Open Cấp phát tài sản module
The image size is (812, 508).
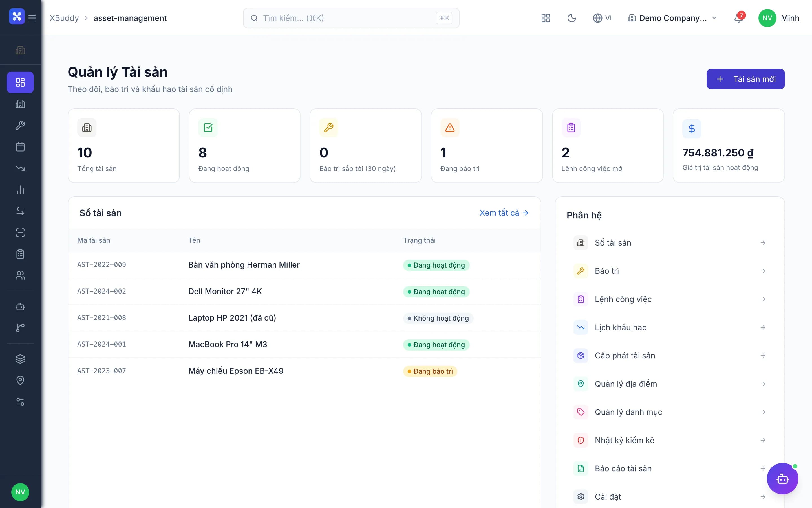tap(670, 356)
